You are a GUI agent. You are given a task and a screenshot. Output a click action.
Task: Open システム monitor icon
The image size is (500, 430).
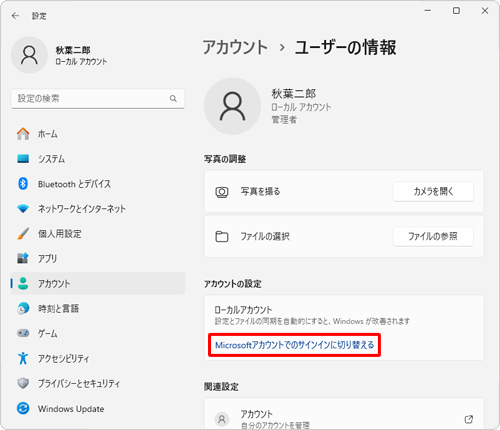(x=23, y=159)
